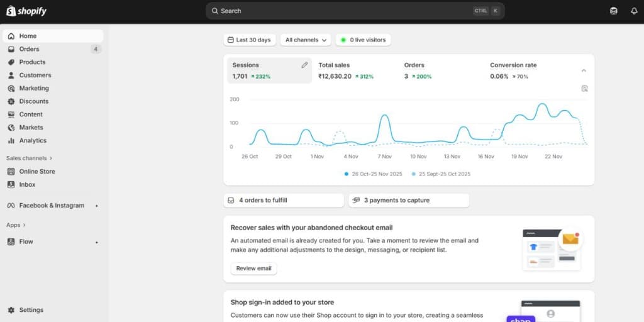This screenshot has width=644, height=322.
Task: Click the payments to capture icon
Action: pos(356,201)
